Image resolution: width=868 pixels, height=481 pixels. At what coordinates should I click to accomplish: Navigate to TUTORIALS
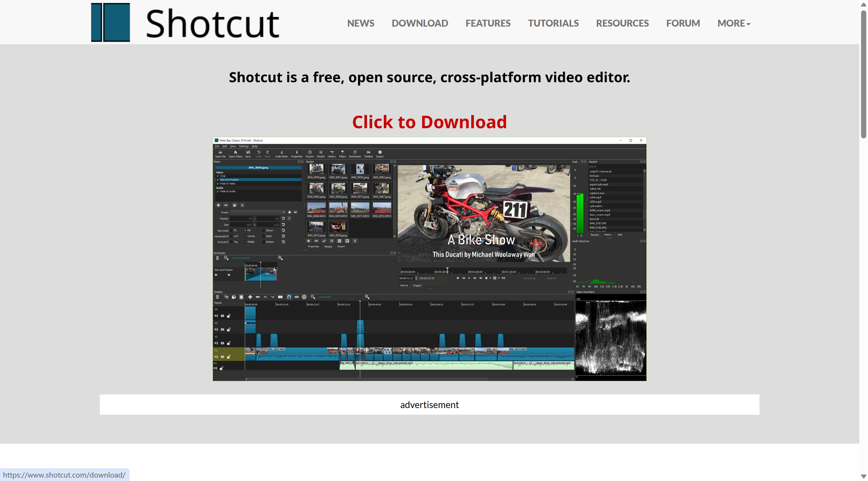click(x=553, y=23)
